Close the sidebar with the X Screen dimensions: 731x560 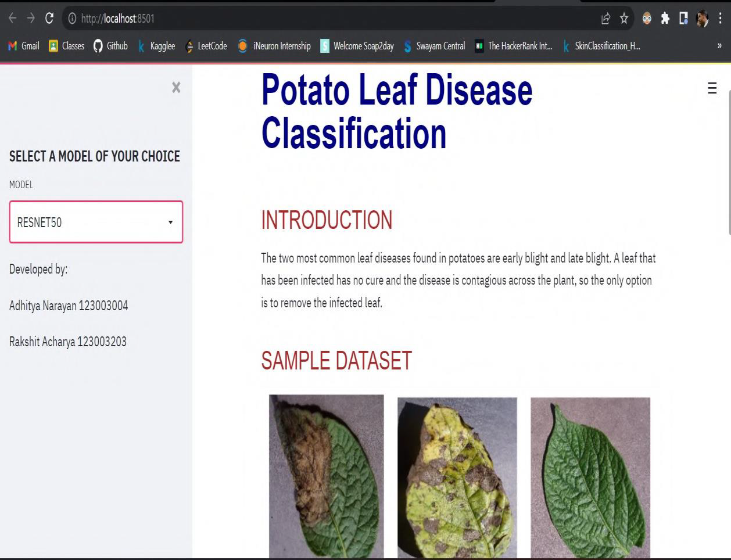coord(176,87)
